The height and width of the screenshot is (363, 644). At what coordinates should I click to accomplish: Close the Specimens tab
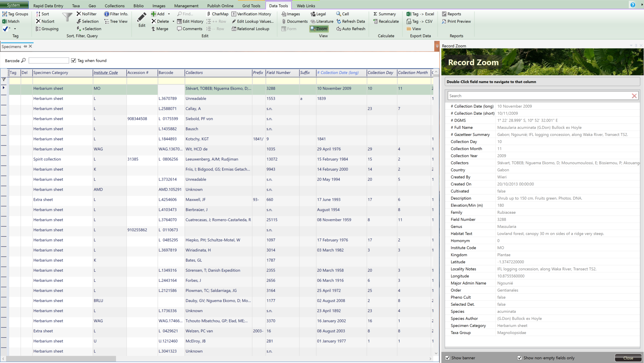(x=30, y=46)
